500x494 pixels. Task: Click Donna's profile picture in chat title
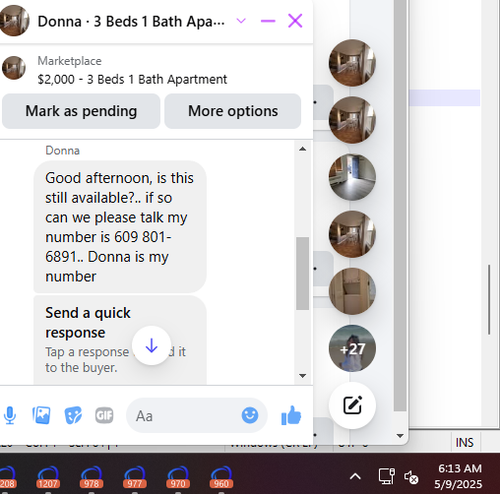click(x=14, y=21)
